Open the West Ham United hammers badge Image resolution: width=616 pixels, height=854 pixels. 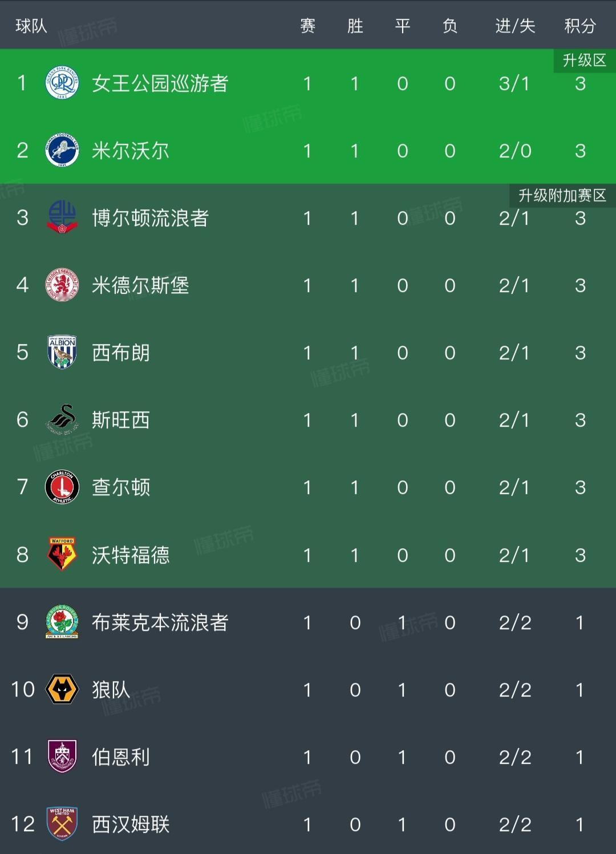62,824
